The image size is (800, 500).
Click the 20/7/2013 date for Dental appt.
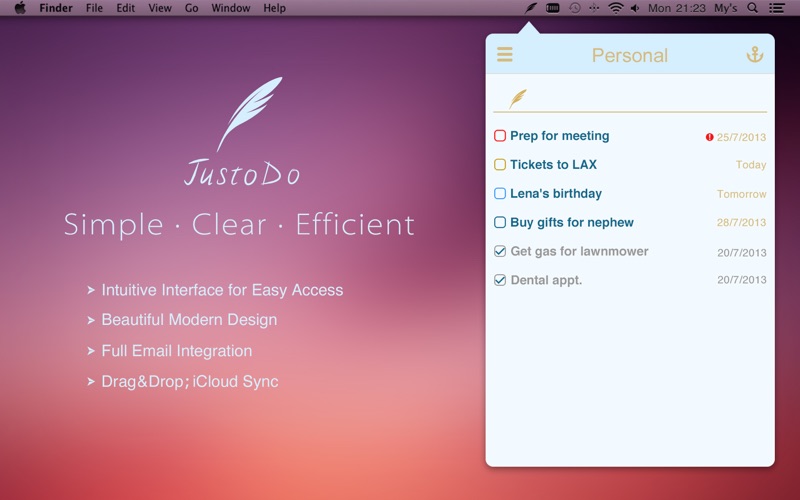(x=742, y=280)
